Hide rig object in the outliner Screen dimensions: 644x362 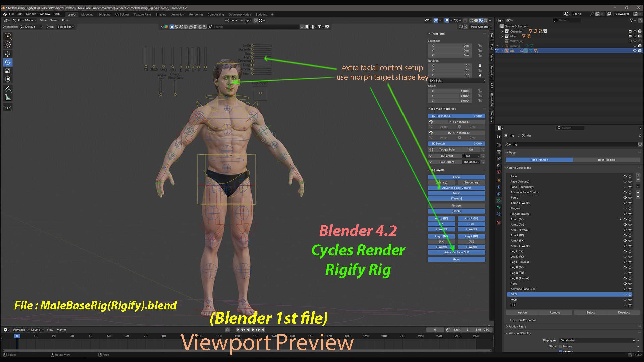click(635, 51)
